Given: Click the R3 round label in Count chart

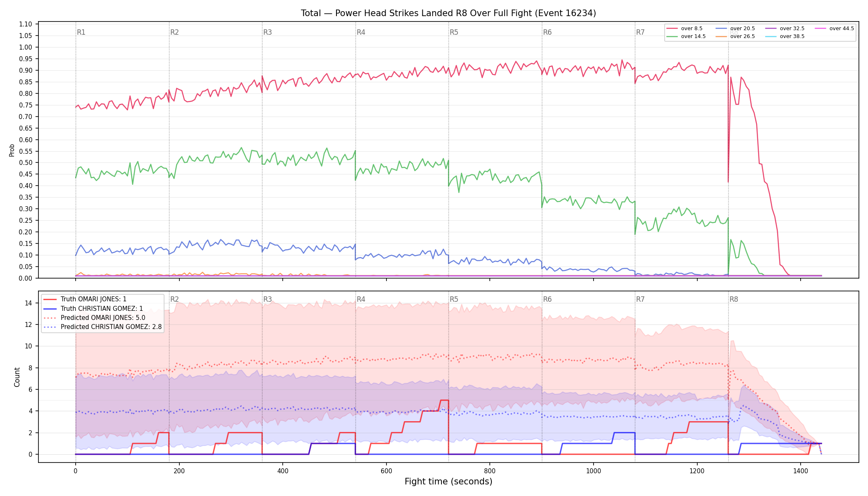Looking at the screenshot, I should [x=267, y=299].
